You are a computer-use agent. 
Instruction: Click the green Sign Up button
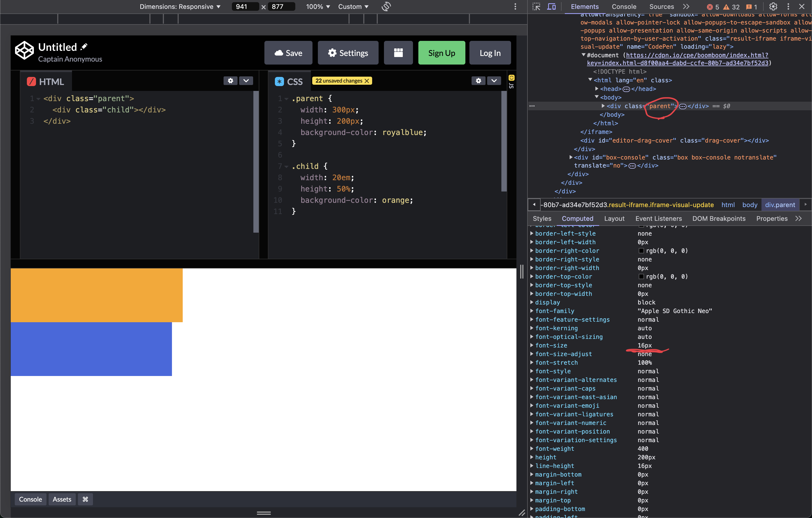point(441,53)
